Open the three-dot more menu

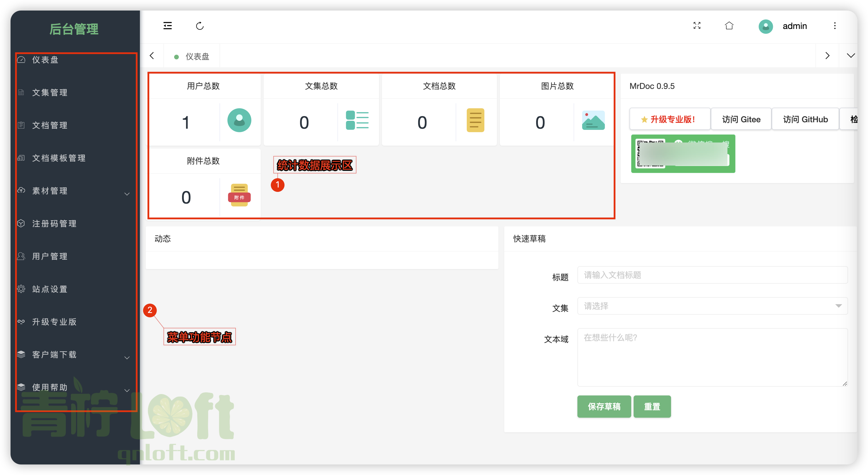[x=835, y=26]
